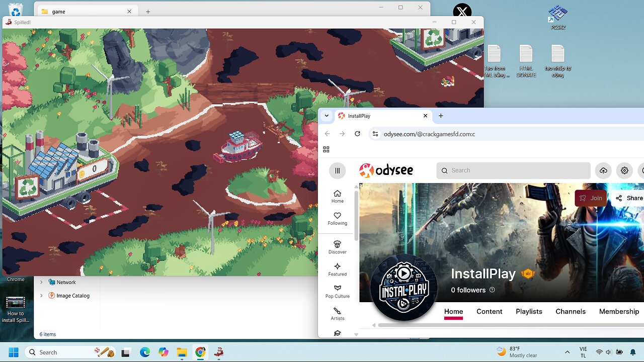This screenshot has width=644, height=362.
Task: Switch to the Membership tab
Action: (x=619, y=311)
